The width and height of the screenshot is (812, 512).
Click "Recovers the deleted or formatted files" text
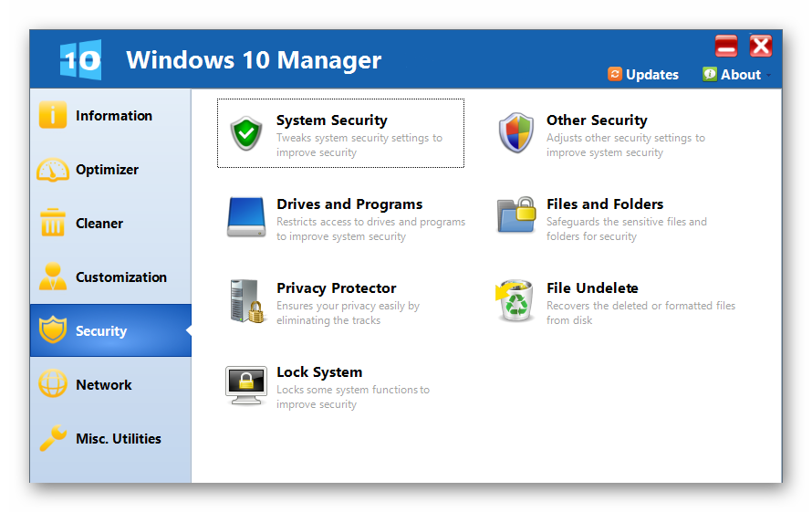pyautogui.click(x=641, y=313)
